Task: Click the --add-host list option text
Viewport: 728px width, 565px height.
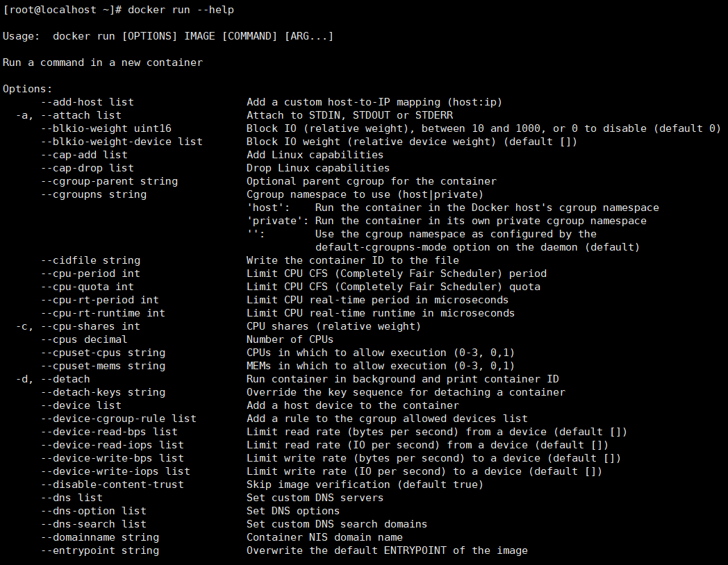Action: click(x=88, y=102)
